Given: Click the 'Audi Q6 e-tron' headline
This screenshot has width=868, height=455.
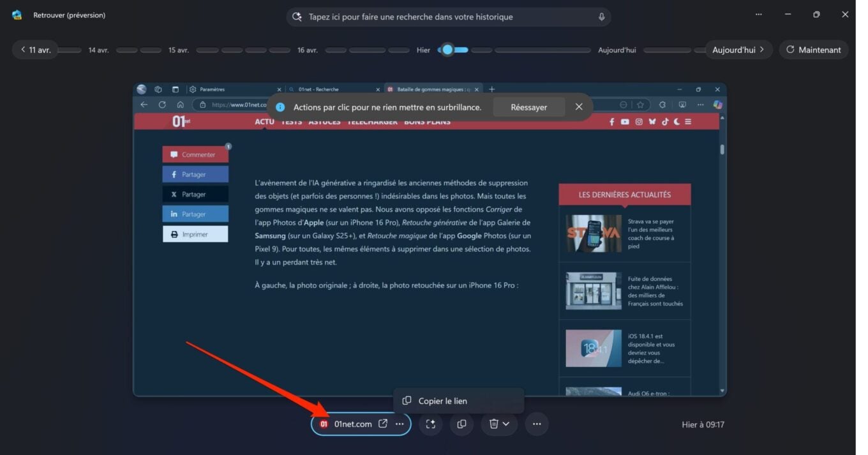Looking at the screenshot, I should [x=648, y=393].
